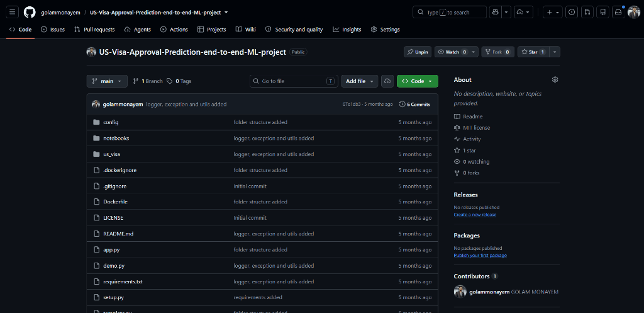The height and width of the screenshot is (313, 644).
Task: Open the 6 Commits history link
Action: point(415,104)
